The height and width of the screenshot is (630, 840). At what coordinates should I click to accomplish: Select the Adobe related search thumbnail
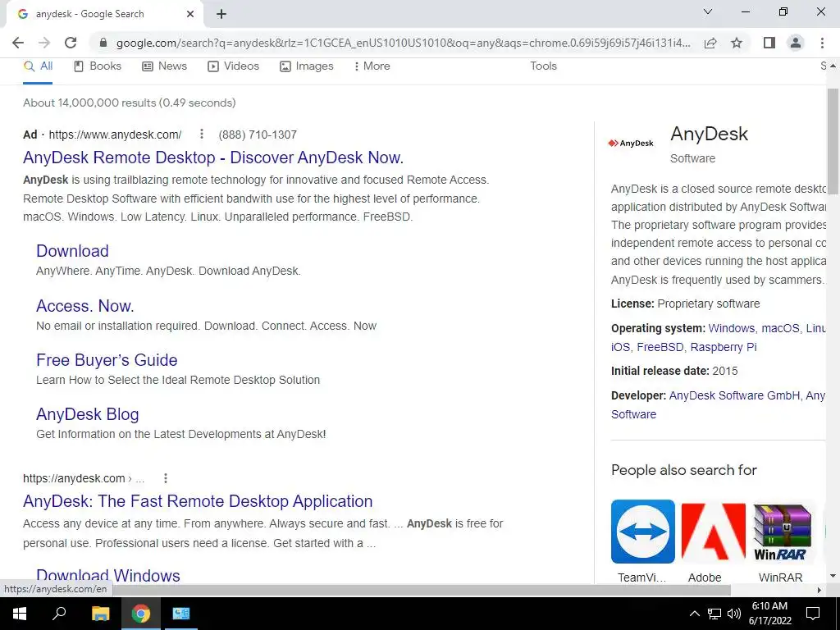pos(713,532)
